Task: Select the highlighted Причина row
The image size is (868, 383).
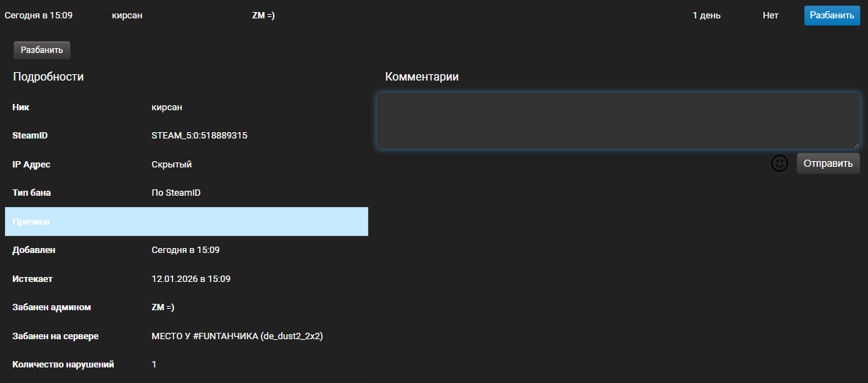Action: (187, 222)
